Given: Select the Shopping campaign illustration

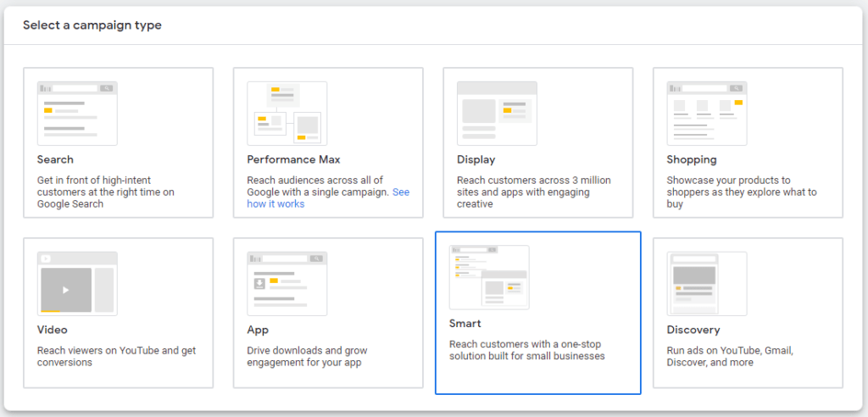Looking at the screenshot, I should click(707, 114).
